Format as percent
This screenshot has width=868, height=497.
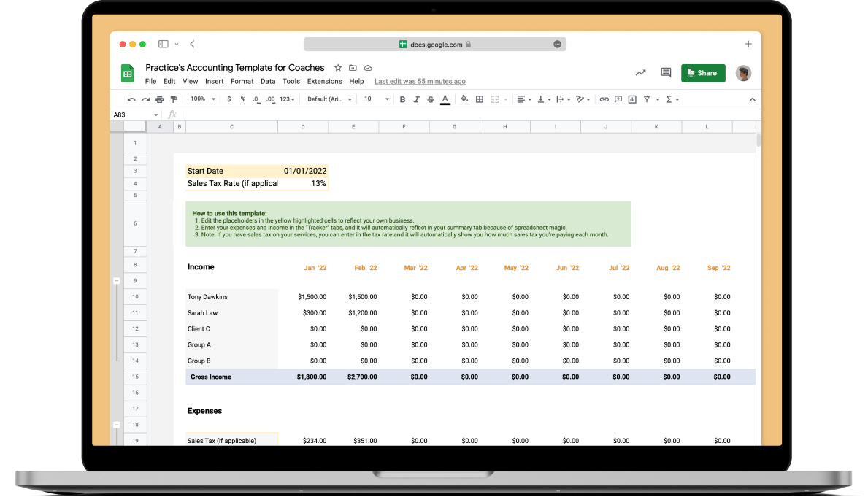point(243,100)
